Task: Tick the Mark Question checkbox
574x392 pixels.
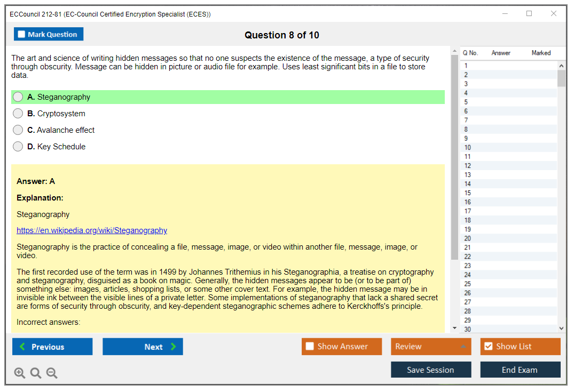Action: 22,34
